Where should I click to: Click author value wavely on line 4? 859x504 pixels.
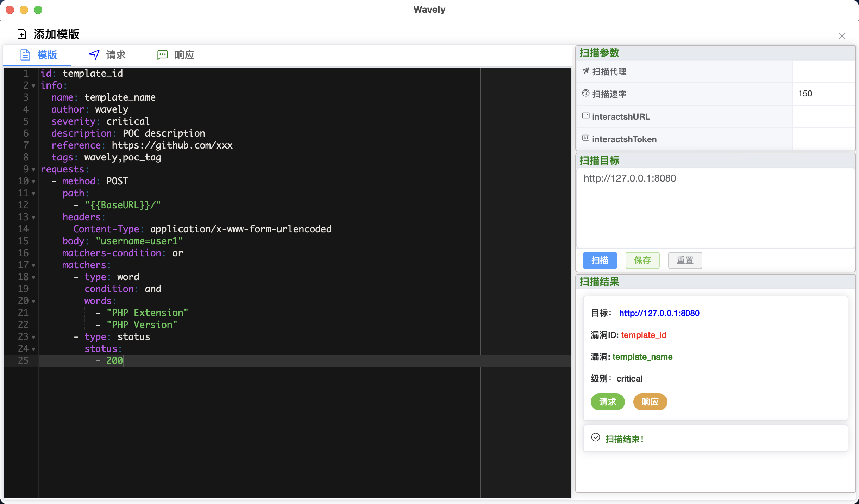(x=112, y=109)
